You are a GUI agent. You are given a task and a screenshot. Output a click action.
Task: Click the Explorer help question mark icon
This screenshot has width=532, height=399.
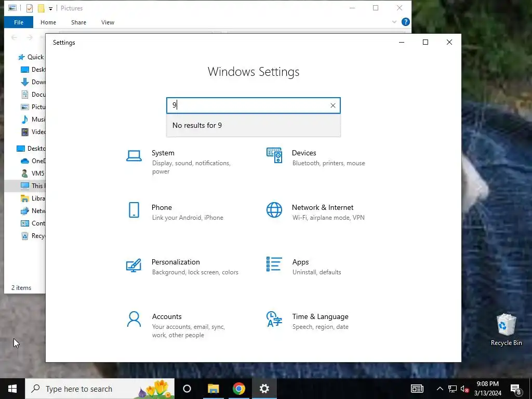(x=405, y=22)
